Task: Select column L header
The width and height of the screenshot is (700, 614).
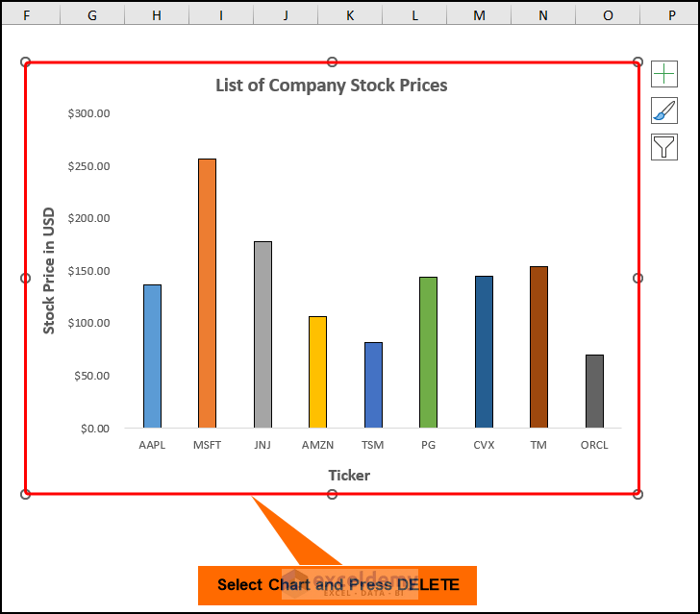Action: tap(414, 15)
